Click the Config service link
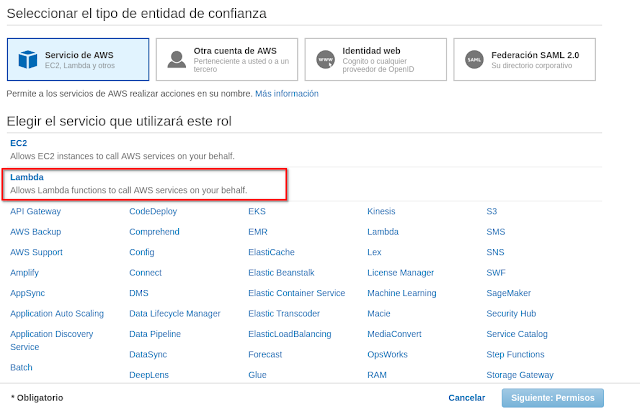 coord(142,252)
